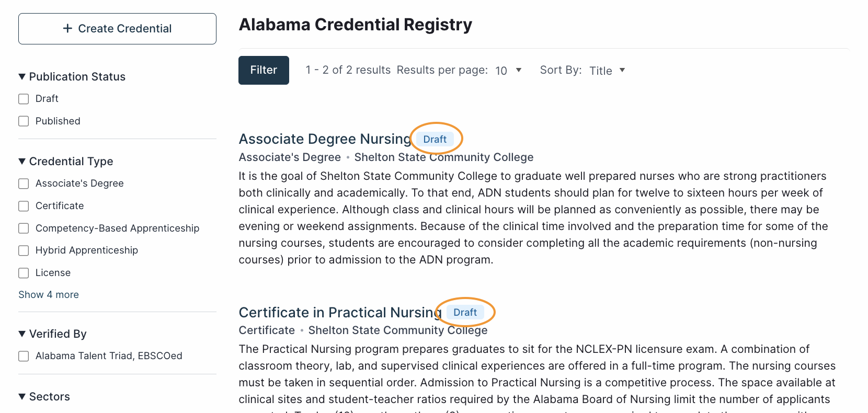
Task: Open Certificate in Practical Nursing credential
Action: click(x=340, y=313)
